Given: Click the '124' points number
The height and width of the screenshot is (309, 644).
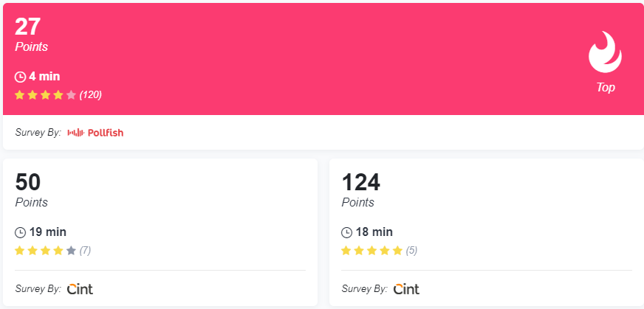Looking at the screenshot, I should [x=361, y=182].
